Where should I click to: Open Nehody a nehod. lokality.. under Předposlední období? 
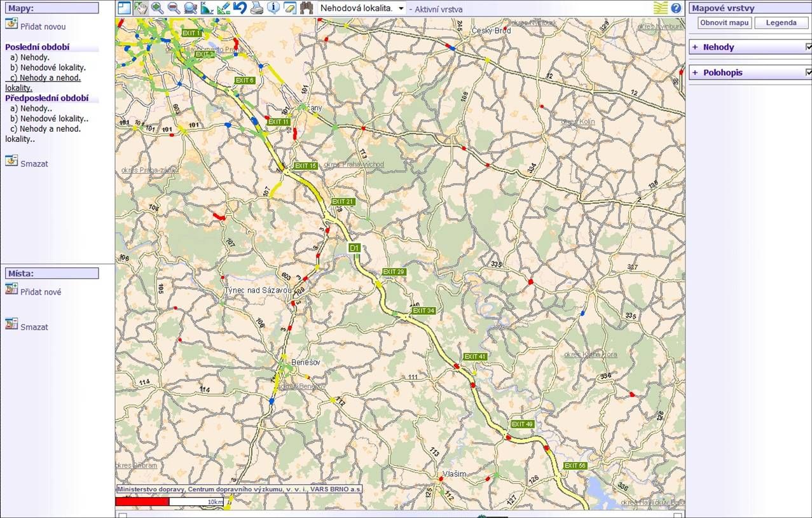click(x=43, y=134)
